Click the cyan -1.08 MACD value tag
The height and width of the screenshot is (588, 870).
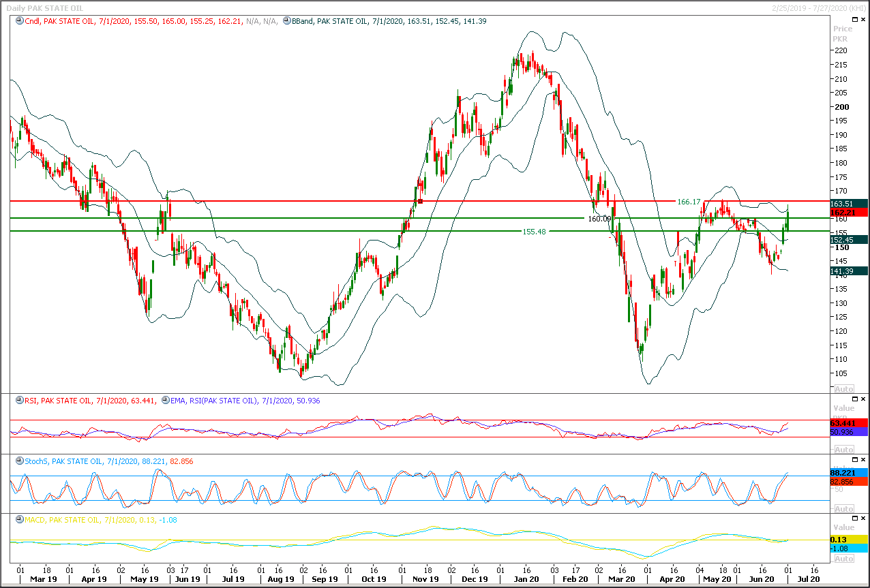849,548
